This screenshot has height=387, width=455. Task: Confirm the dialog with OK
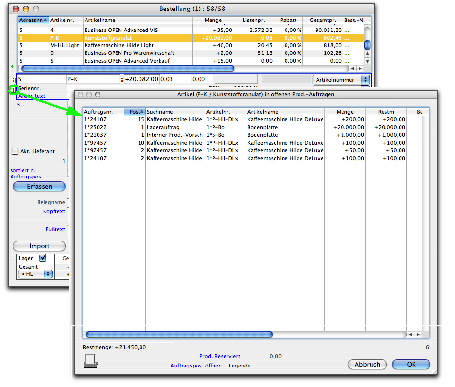click(x=411, y=364)
